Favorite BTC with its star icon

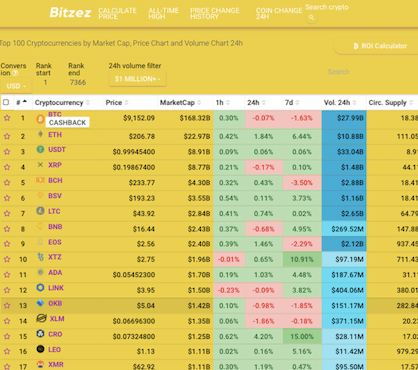pos(7,118)
